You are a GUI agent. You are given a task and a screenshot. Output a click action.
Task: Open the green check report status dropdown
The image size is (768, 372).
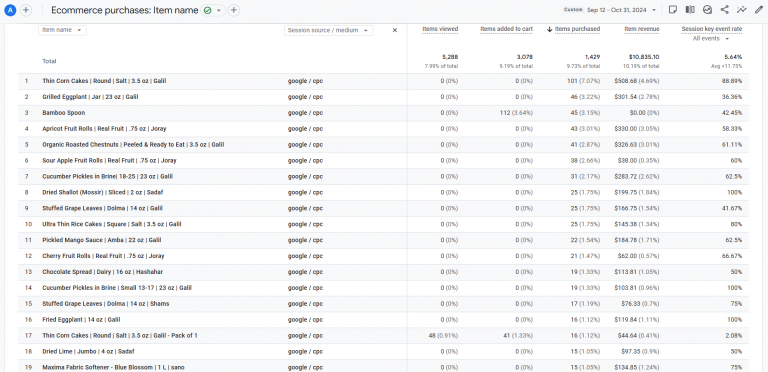213,10
